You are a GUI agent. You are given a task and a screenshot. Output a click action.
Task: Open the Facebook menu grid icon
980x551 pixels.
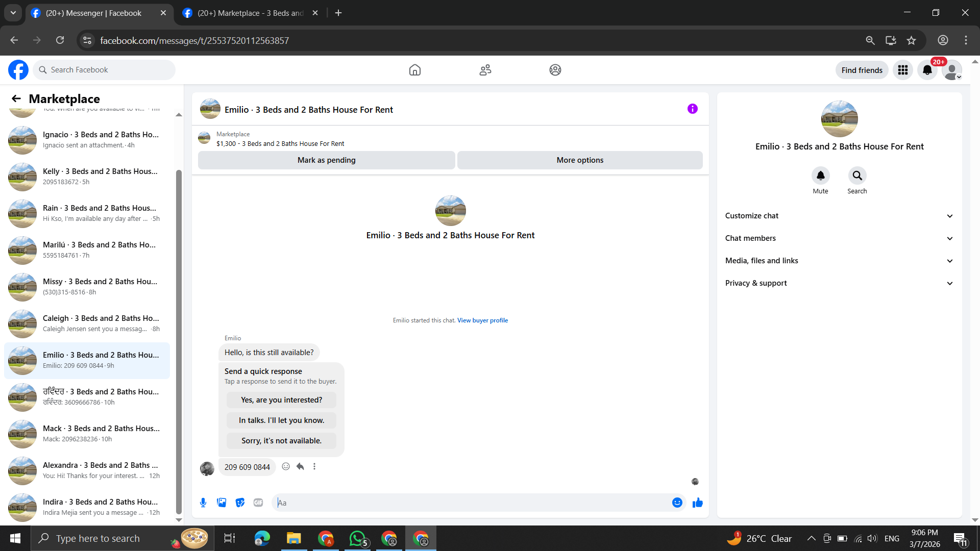[x=903, y=70]
